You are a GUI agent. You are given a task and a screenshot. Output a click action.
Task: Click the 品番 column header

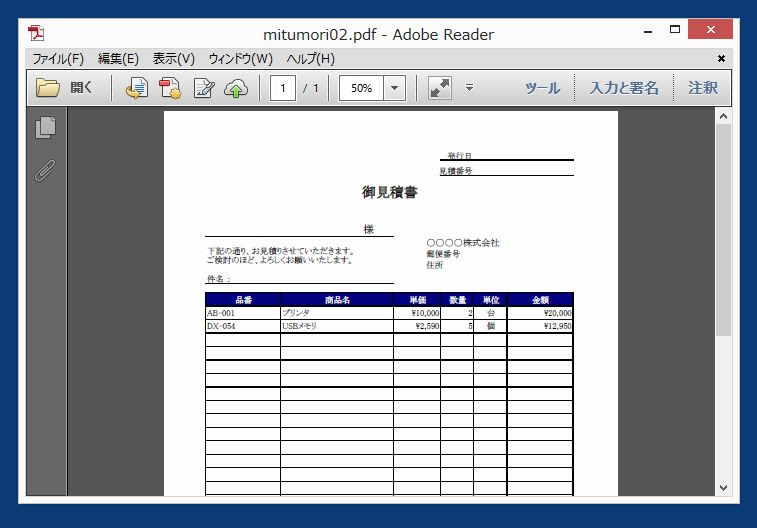(x=243, y=300)
